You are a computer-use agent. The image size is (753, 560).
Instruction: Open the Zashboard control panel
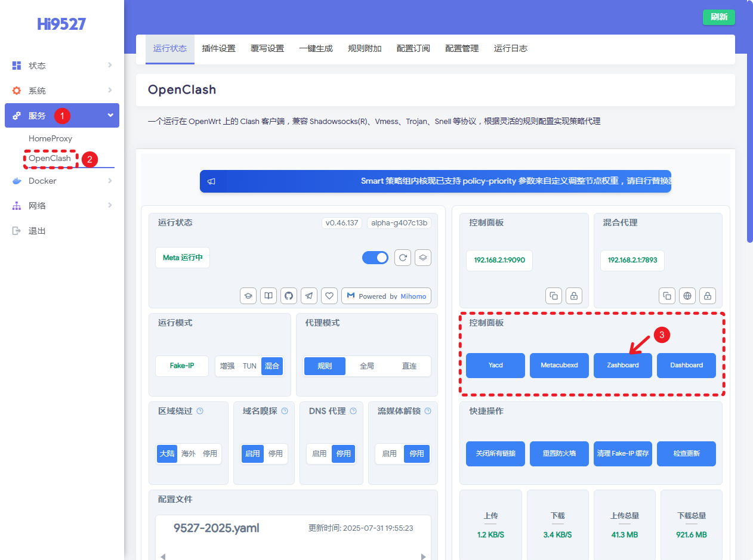coord(623,366)
